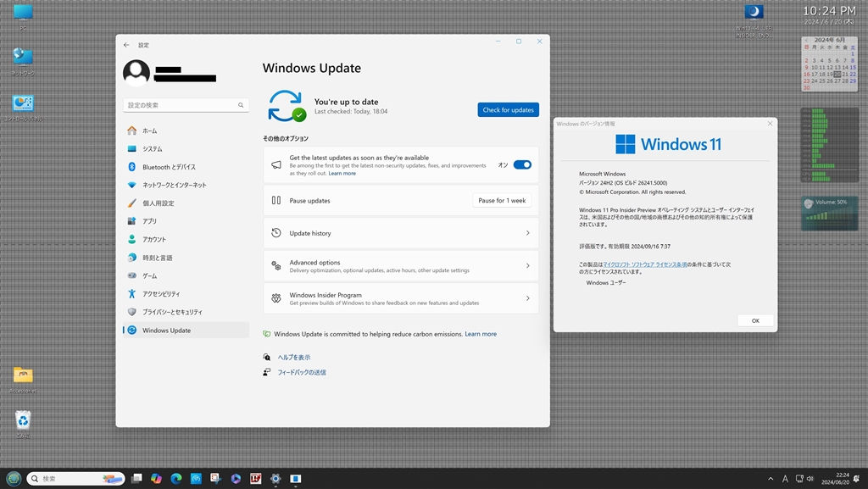This screenshot has width=868, height=489.
Task: Open the Bluetooth and devices settings icon
Action: [131, 167]
